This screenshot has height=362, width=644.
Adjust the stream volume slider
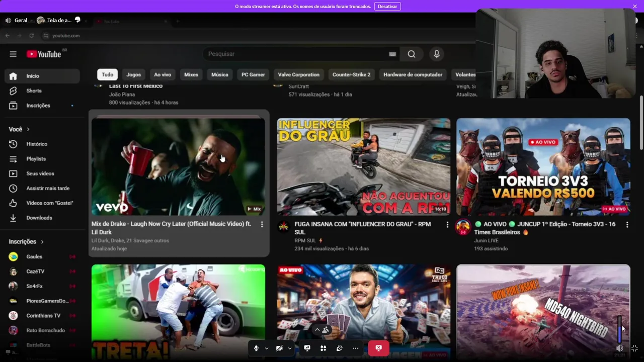pos(620,328)
